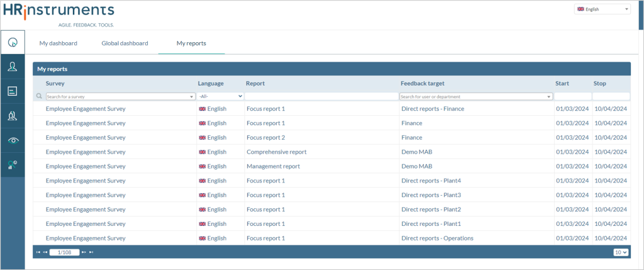Image resolution: width=644 pixels, height=270 pixels.
Task: Click the Start date filter field
Action: pos(573,96)
